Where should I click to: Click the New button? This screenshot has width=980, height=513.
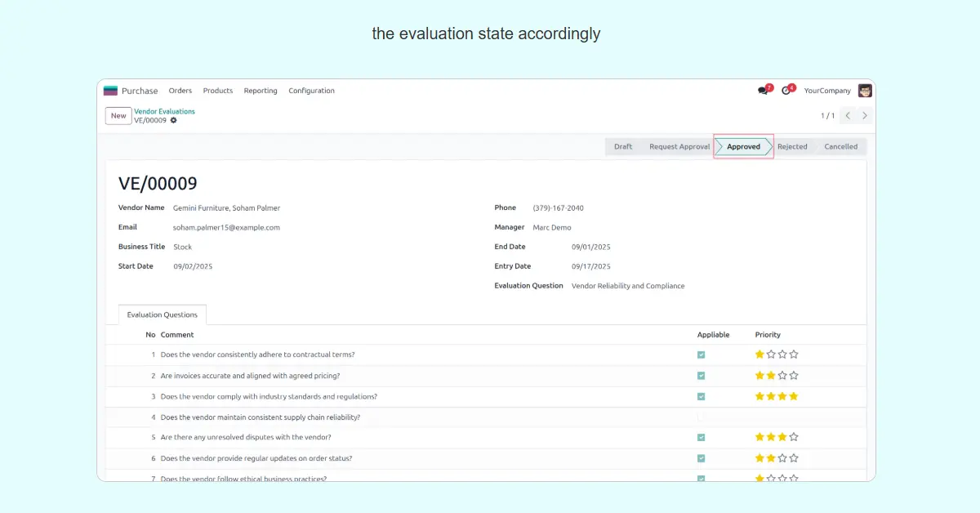tap(118, 116)
